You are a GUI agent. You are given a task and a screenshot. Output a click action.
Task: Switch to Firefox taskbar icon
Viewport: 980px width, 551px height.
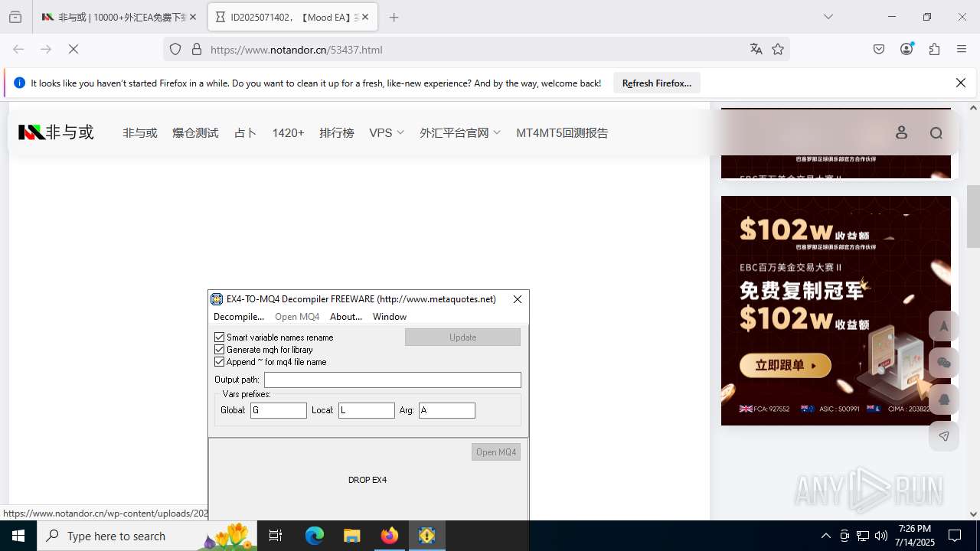(390, 536)
